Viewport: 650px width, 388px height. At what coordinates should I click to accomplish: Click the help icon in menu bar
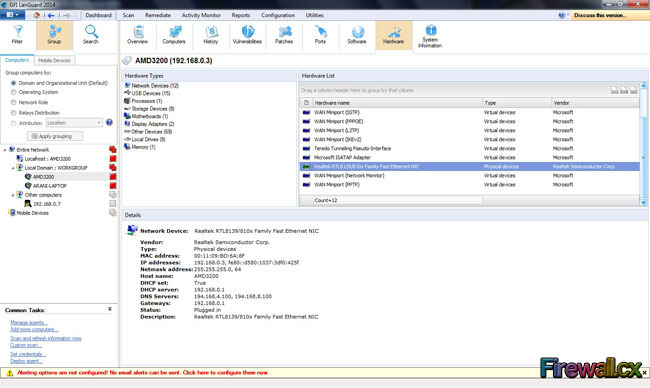[562, 15]
